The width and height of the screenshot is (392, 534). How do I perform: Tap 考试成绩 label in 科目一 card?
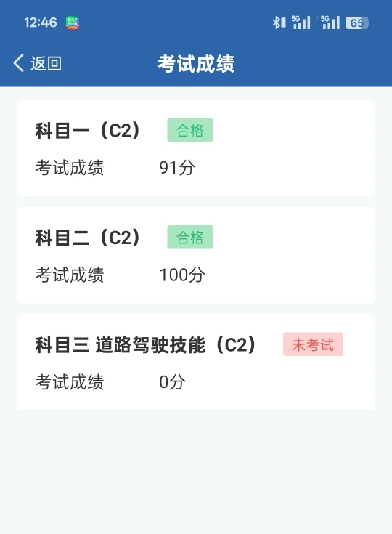click(70, 168)
